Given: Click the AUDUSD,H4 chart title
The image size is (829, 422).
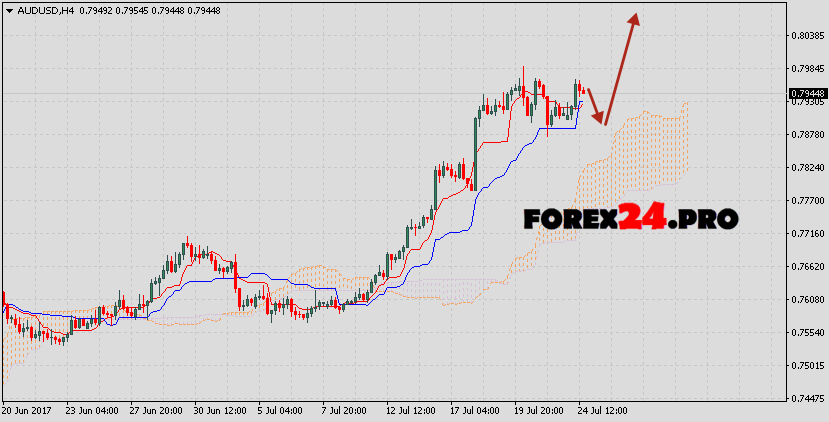Looking at the screenshot, I should pos(46,11).
